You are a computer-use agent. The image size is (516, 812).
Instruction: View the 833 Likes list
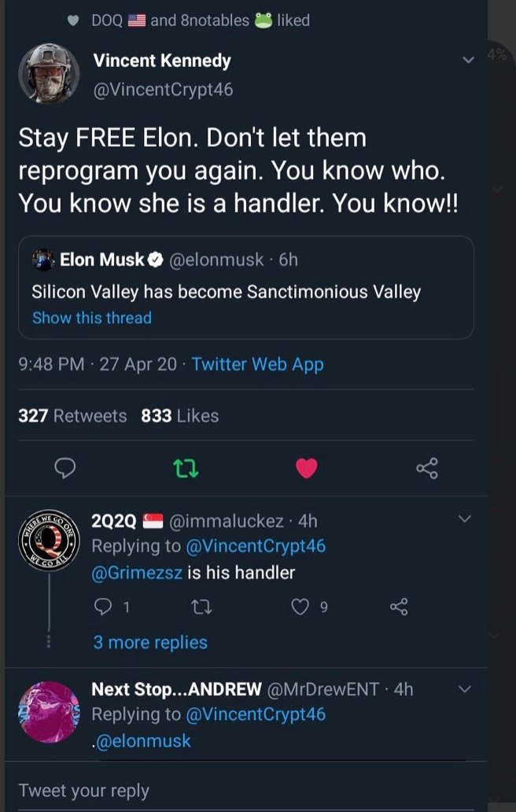(x=179, y=415)
